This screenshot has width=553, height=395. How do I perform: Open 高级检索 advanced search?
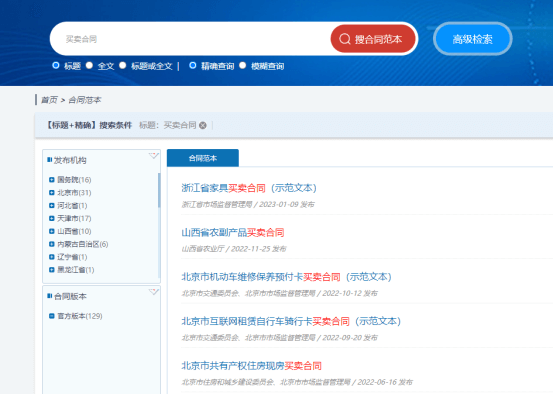click(472, 39)
